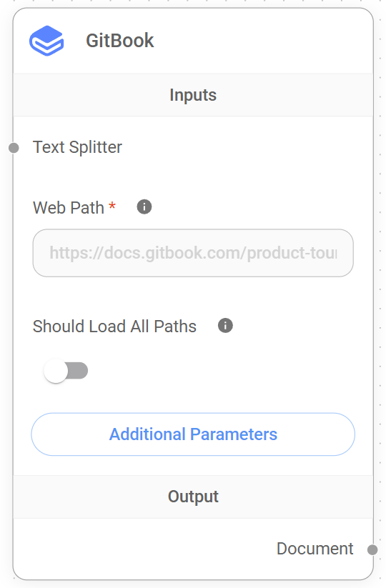Open the Additional Parameters dialog
Viewport: 386px width, 588px height.
click(x=193, y=434)
